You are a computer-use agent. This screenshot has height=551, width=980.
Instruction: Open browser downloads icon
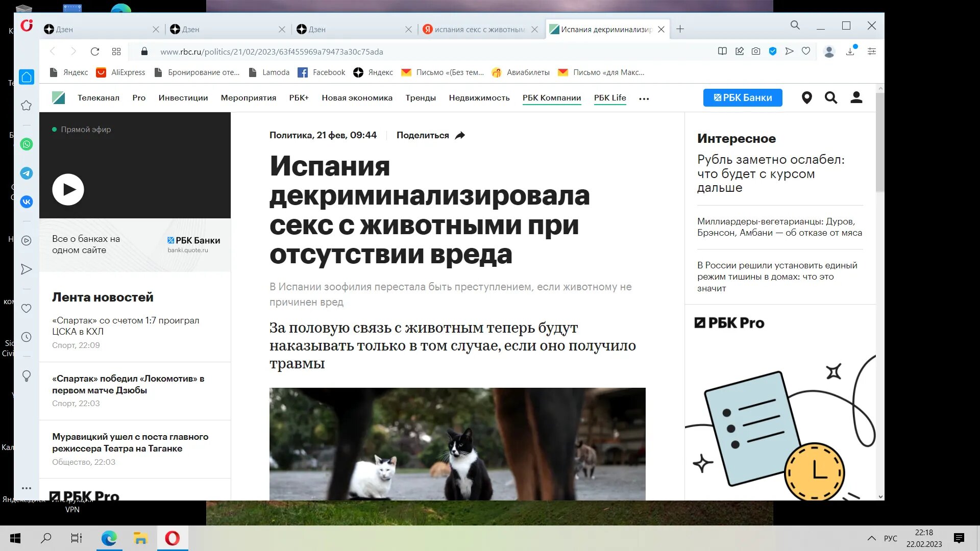(850, 52)
